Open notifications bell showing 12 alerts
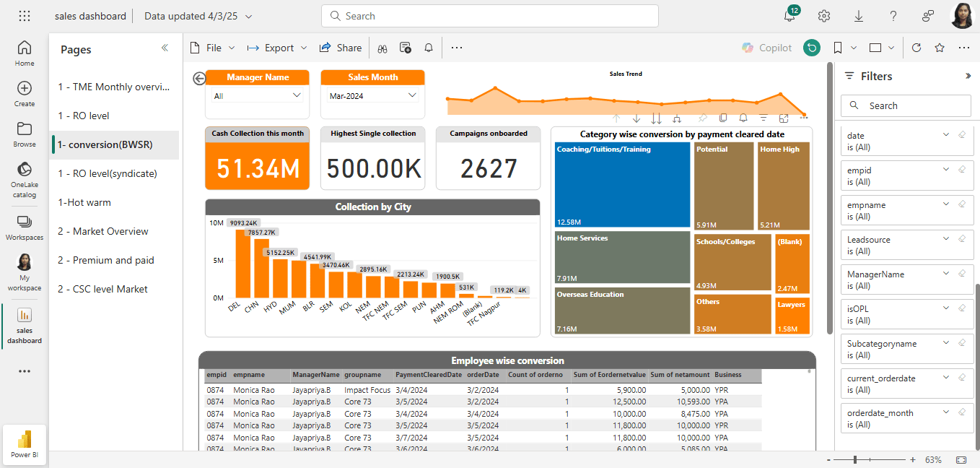Viewport: 980px width, 468px height. coord(789,16)
